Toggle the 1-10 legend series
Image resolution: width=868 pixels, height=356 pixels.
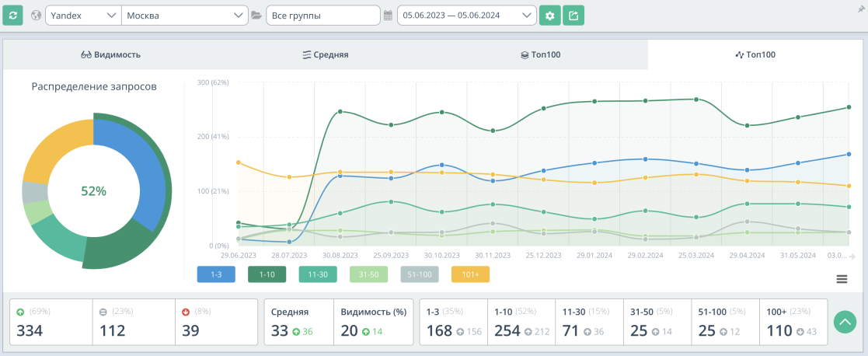pyautogui.click(x=267, y=274)
